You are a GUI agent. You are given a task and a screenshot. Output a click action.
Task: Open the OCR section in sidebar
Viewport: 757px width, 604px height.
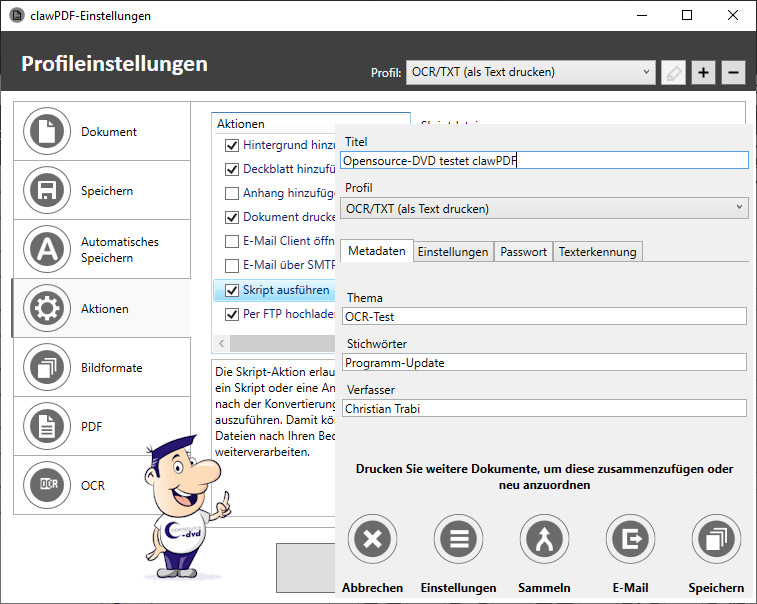point(101,485)
